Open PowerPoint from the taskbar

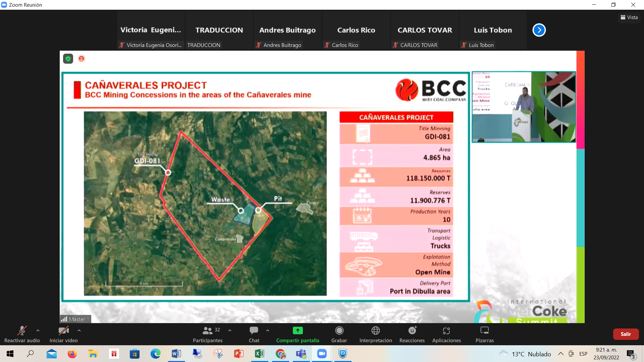tap(238, 354)
